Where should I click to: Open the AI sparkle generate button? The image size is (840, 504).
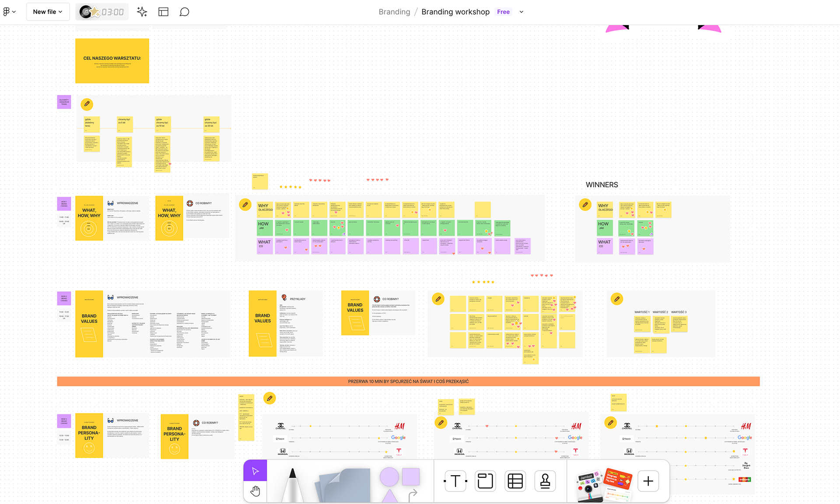click(142, 12)
